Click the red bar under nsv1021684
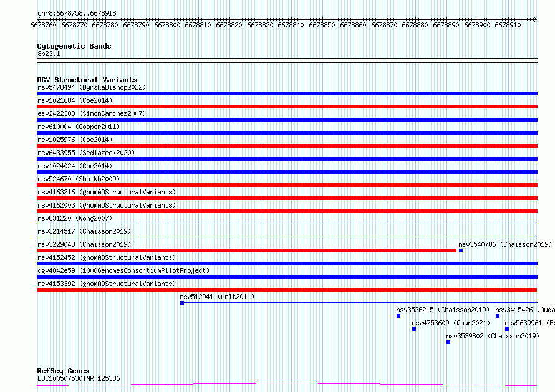Screen dimensions: 555x392 point(287,107)
